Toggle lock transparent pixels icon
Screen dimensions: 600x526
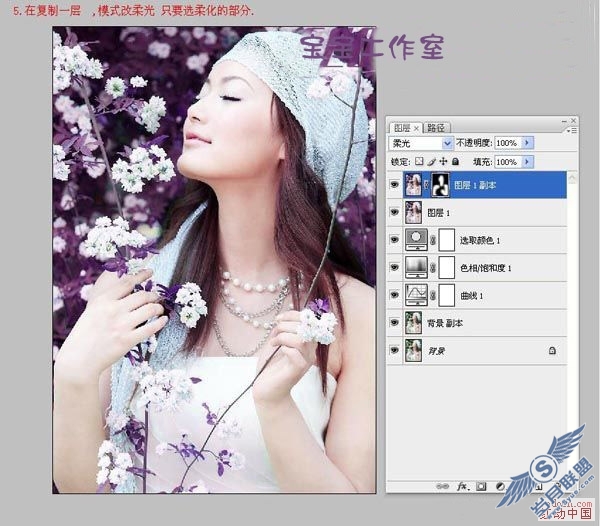click(419, 161)
